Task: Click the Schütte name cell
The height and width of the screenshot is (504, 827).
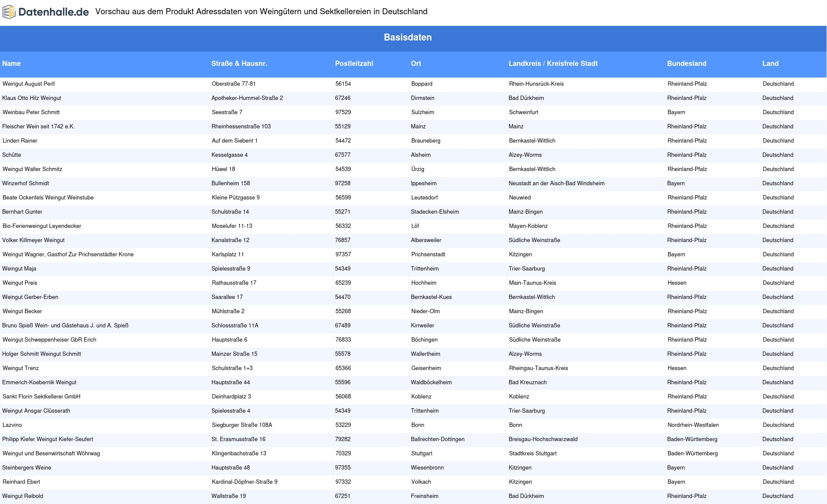Action: (x=12, y=155)
